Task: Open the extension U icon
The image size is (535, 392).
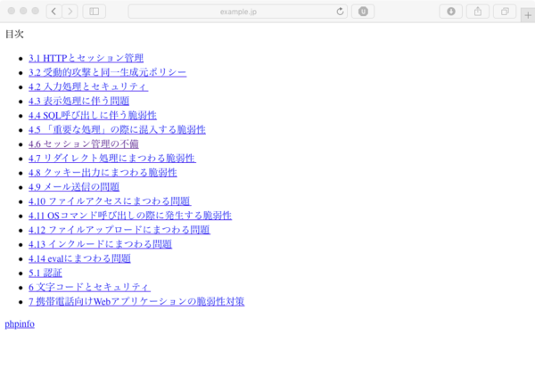Action: 363,12
